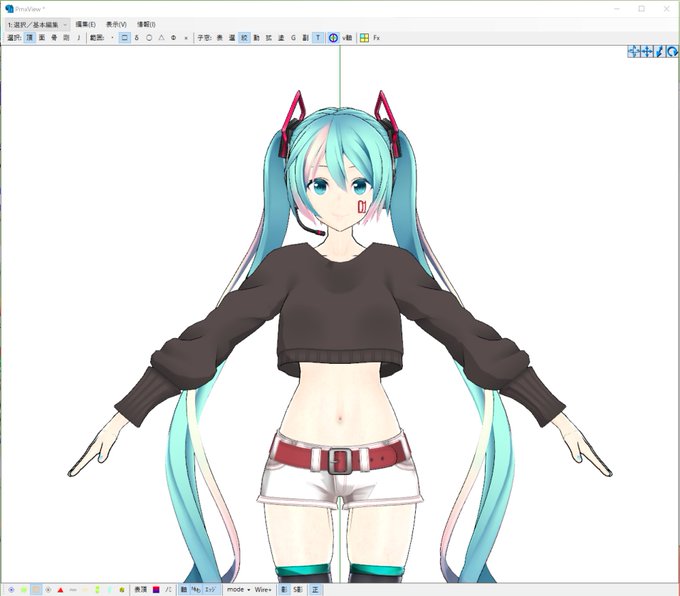Click the red-purple gradient color swatch
680x596 pixels.
click(156, 589)
